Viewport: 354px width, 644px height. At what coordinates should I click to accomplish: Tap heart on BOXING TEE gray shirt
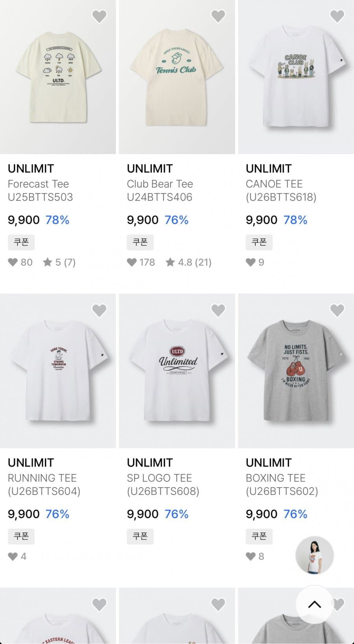(x=337, y=310)
